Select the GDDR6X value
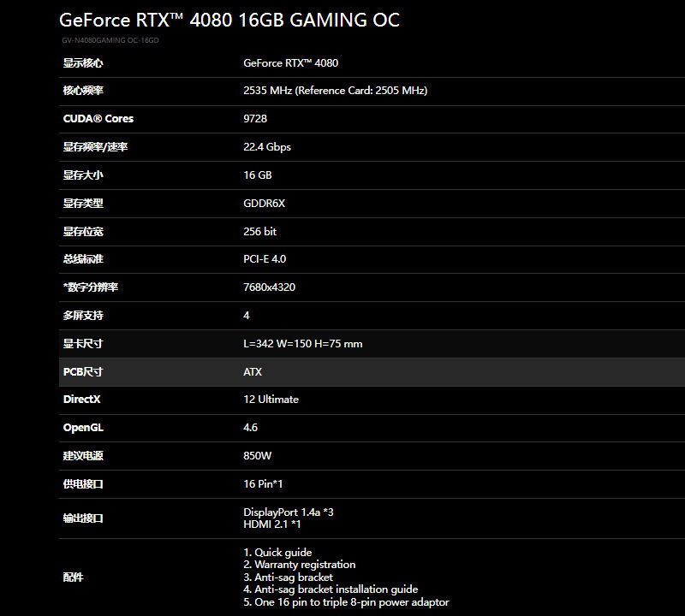685x616 pixels. tap(264, 203)
